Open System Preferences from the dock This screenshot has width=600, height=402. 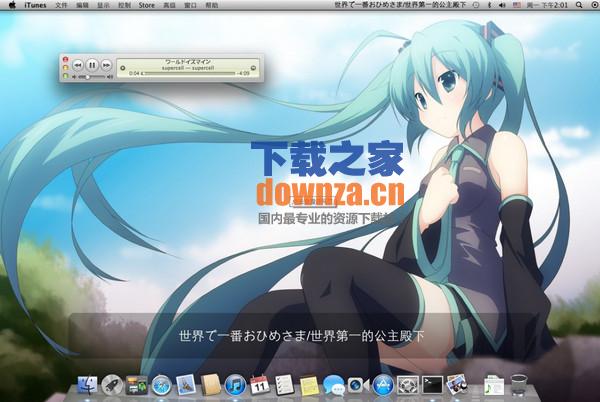pyautogui.click(x=408, y=385)
